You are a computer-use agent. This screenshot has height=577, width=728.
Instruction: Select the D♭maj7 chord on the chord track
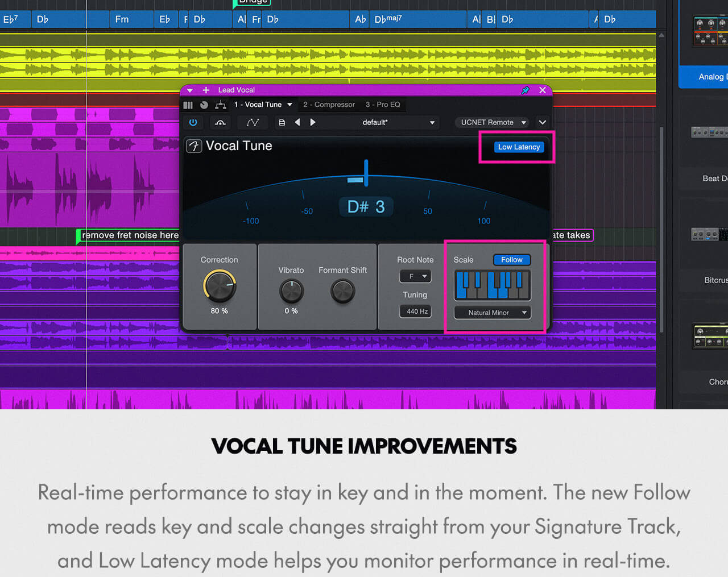418,19
